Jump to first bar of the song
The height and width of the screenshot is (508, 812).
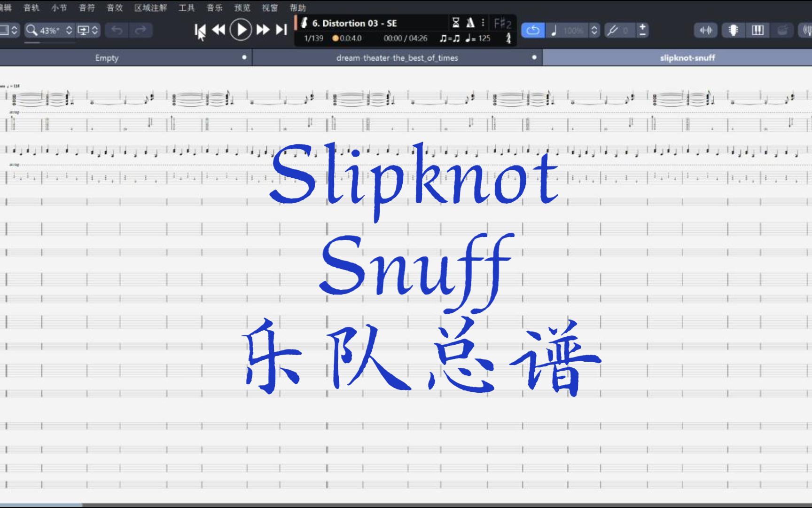(200, 30)
